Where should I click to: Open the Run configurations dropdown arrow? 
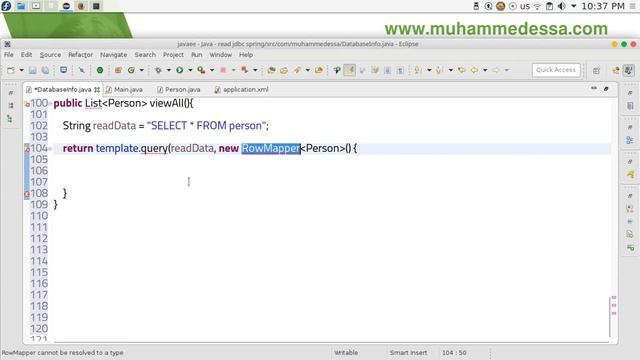point(190,70)
